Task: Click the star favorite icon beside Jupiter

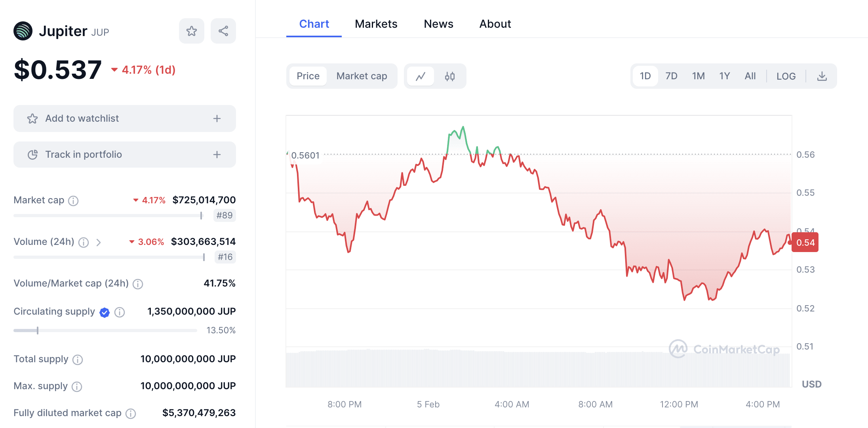Action: (x=192, y=31)
